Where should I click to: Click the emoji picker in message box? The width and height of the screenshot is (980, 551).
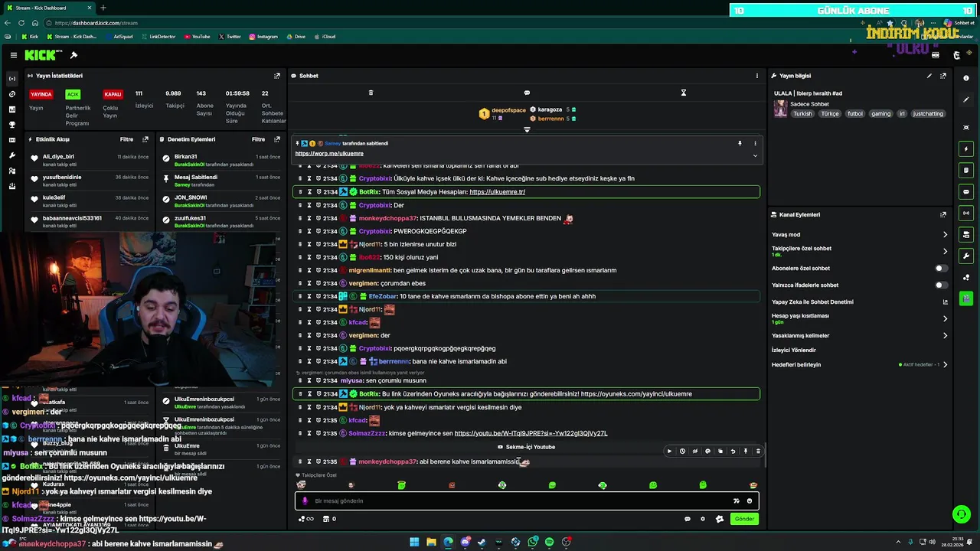(x=750, y=500)
